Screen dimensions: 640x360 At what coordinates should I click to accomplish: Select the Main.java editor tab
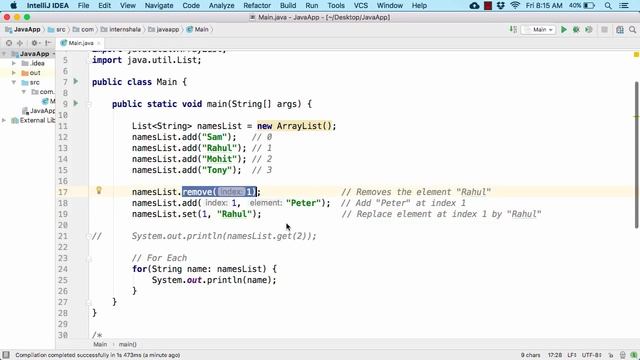point(80,43)
